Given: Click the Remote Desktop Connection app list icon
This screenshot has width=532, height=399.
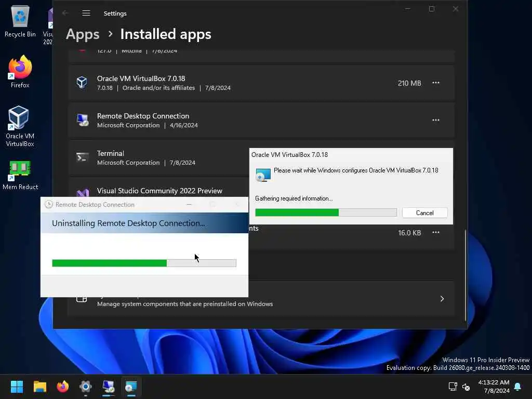Looking at the screenshot, I should pos(82,120).
